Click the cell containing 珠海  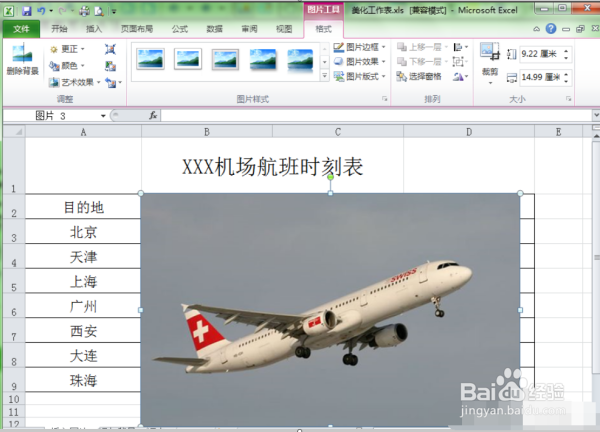83,380
